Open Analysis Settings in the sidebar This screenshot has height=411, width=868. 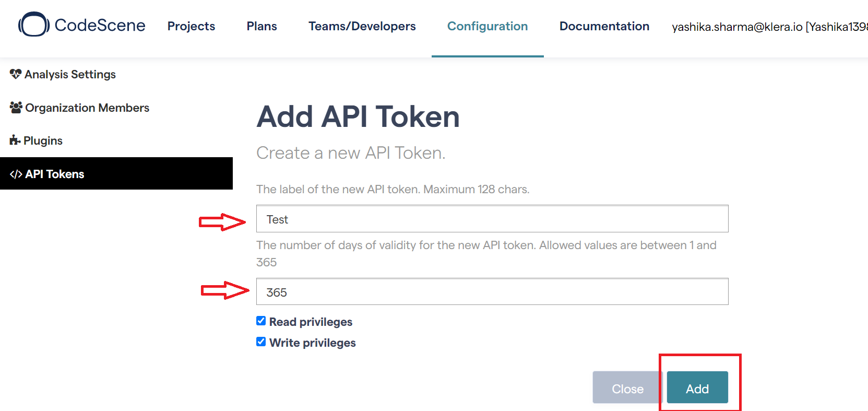[x=70, y=74]
